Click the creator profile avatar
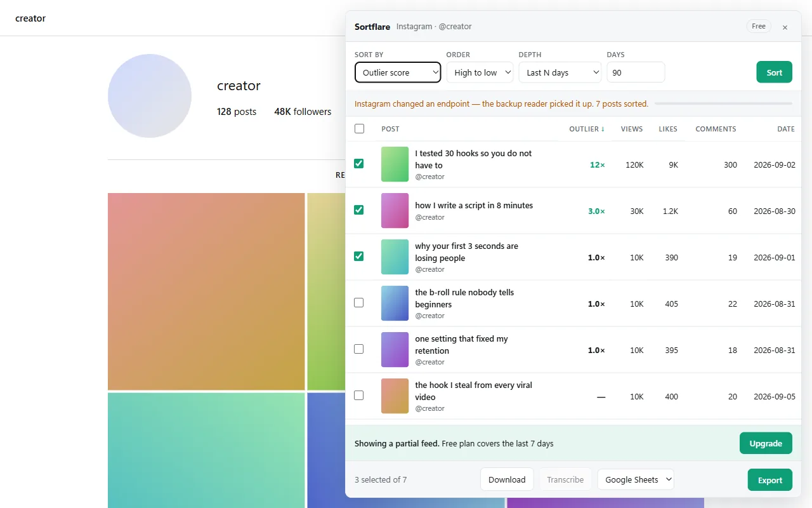This screenshot has width=812, height=508. pos(150,96)
